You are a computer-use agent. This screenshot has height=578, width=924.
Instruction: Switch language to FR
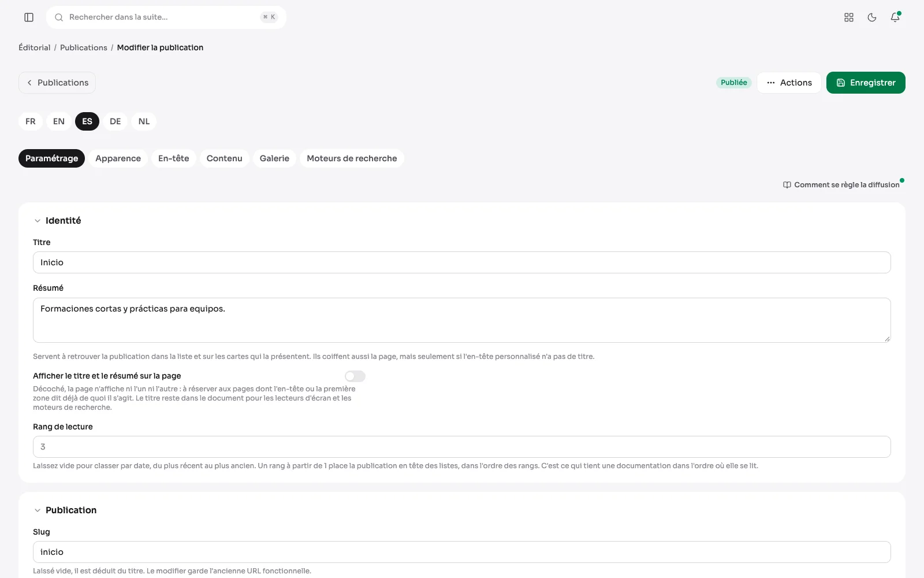(x=31, y=121)
